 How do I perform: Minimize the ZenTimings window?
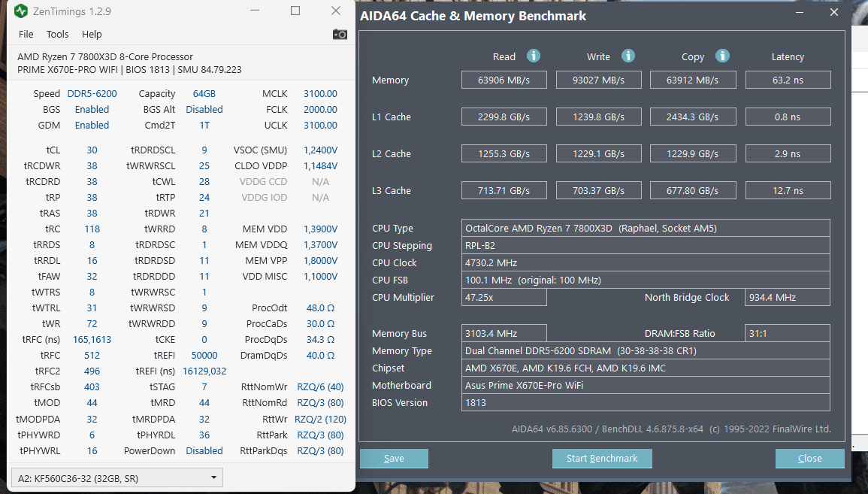pos(255,11)
